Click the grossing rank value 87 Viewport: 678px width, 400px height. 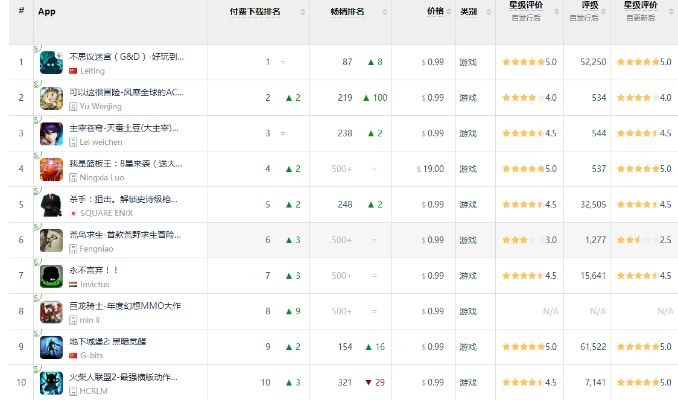347,62
